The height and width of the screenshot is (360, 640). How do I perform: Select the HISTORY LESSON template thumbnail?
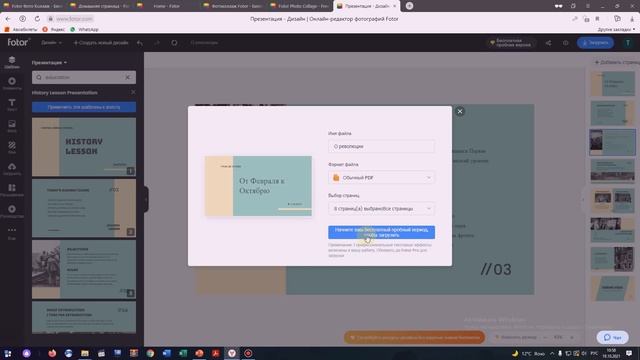click(x=84, y=147)
